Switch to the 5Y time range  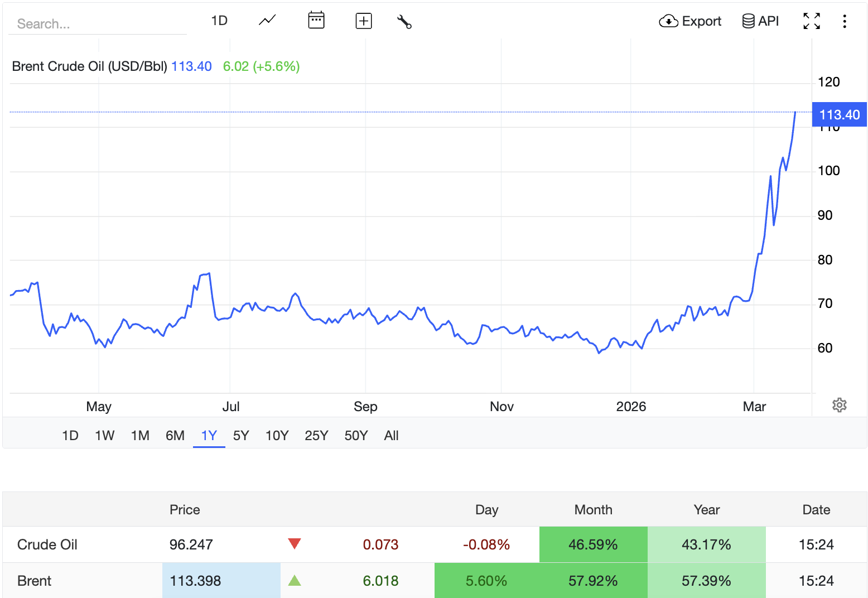(x=241, y=436)
